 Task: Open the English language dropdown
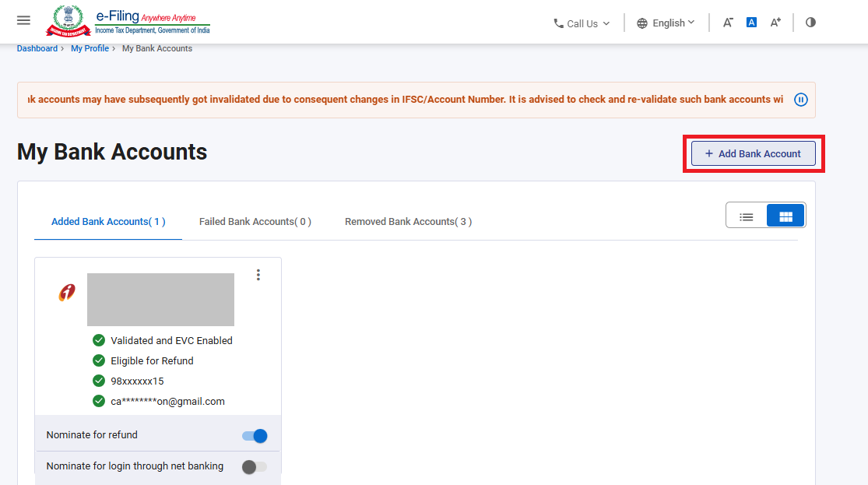[x=666, y=23]
